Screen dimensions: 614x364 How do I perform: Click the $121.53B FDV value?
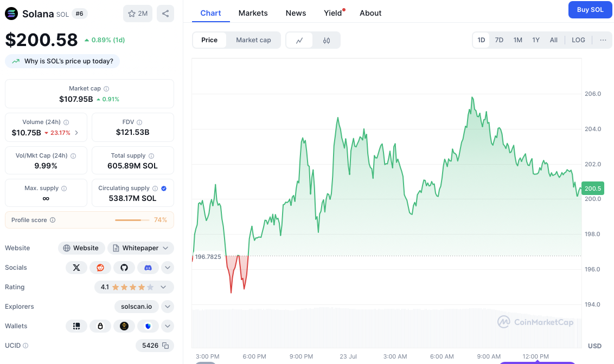[x=133, y=133]
